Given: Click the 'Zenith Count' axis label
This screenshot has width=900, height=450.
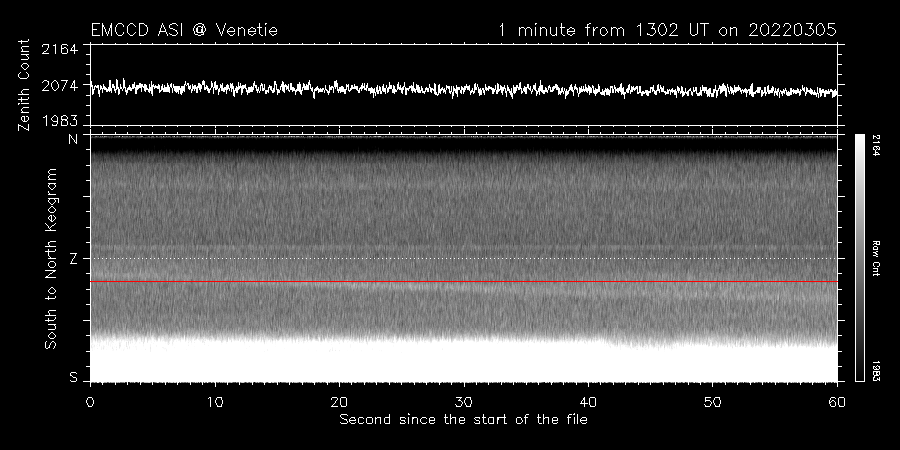Looking at the screenshot, I should (24, 85).
